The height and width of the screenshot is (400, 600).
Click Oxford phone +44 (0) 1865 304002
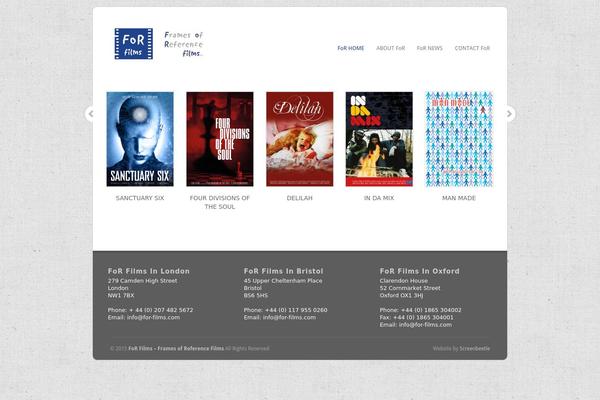point(431,310)
